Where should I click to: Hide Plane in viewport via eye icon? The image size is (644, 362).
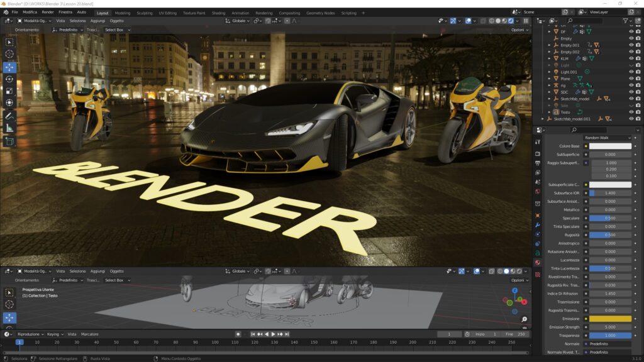click(x=631, y=79)
